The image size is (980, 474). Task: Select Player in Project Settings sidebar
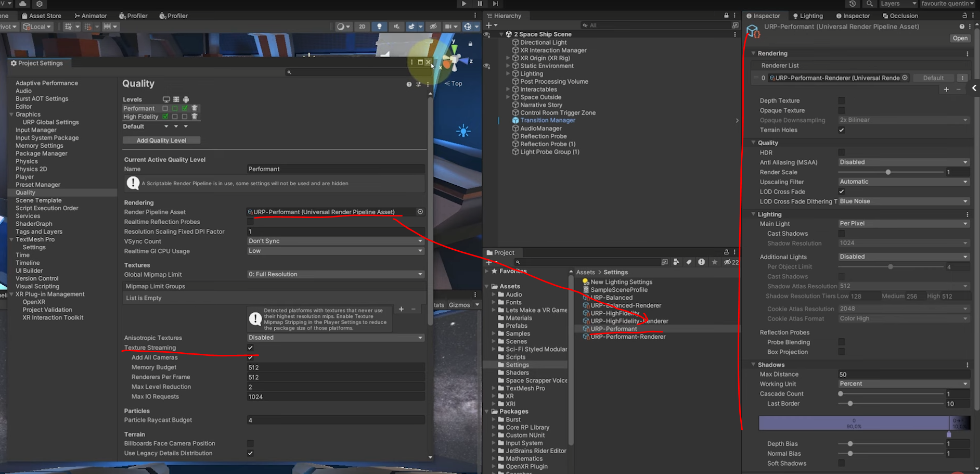(24, 177)
